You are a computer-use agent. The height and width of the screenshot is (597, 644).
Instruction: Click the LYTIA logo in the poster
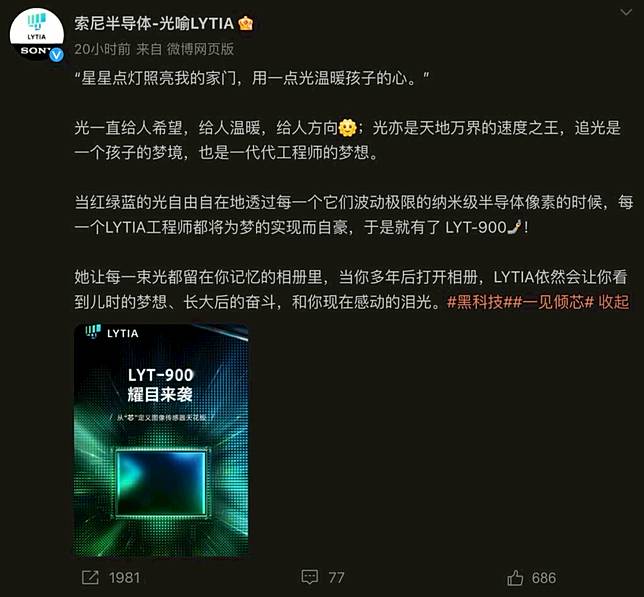pyautogui.click(x=112, y=333)
